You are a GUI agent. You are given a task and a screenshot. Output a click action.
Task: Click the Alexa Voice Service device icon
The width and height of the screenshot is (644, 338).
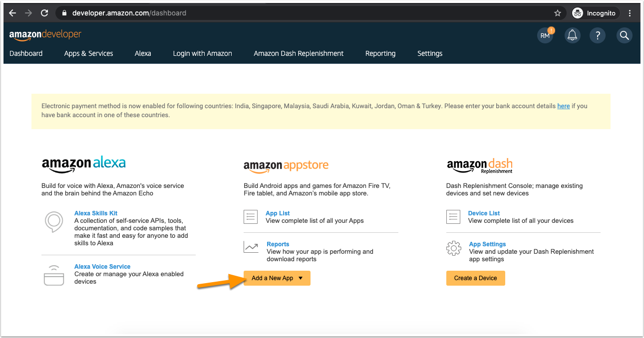54,275
